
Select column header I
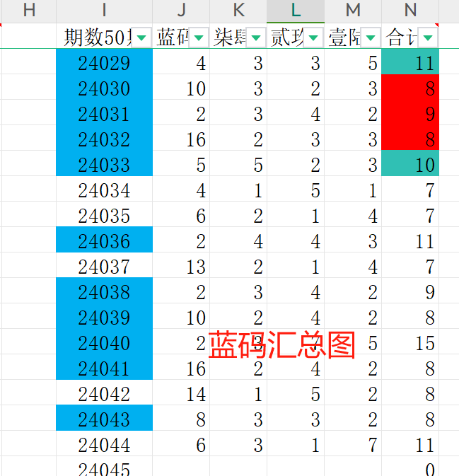(104, 11)
